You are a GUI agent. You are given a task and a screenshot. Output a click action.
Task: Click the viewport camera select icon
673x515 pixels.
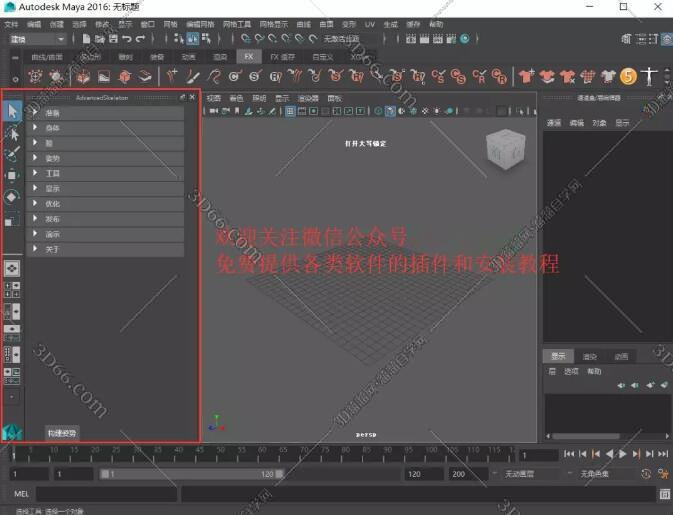coord(213,111)
